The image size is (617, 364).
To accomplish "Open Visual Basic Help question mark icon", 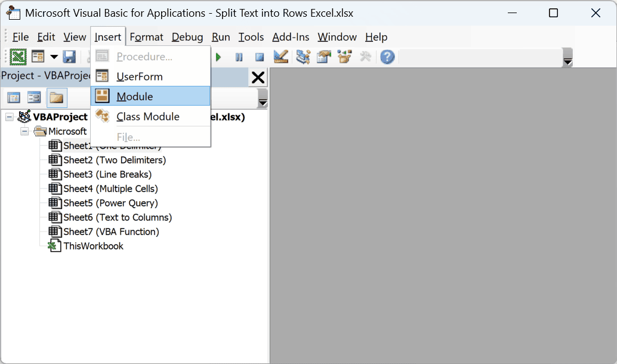I will [x=387, y=57].
